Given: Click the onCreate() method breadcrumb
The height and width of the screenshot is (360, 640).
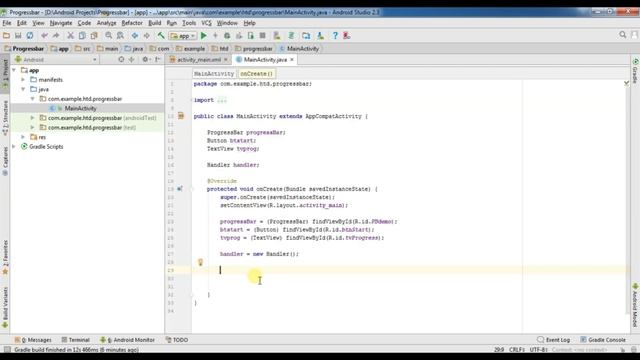Looking at the screenshot, I should tap(256, 73).
